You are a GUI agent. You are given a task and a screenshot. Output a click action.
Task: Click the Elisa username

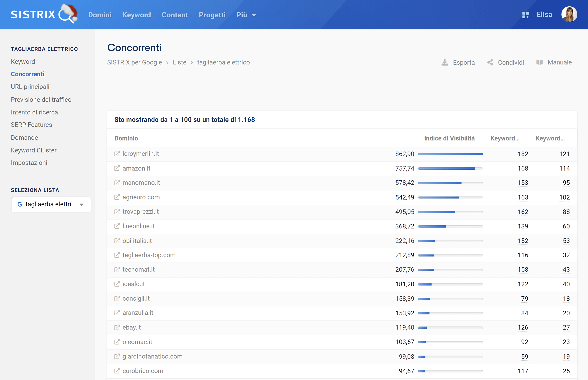tap(544, 15)
